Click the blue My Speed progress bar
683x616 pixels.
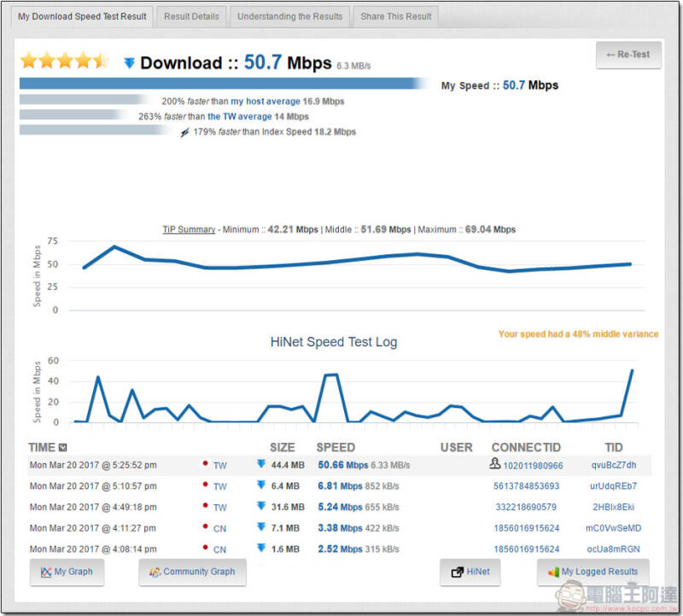(224, 83)
